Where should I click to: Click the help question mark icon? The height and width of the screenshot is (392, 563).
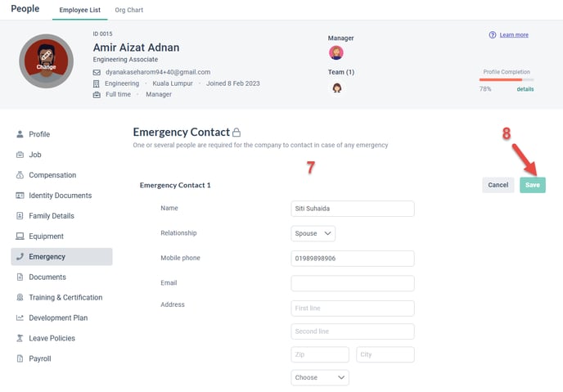pyautogui.click(x=493, y=35)
